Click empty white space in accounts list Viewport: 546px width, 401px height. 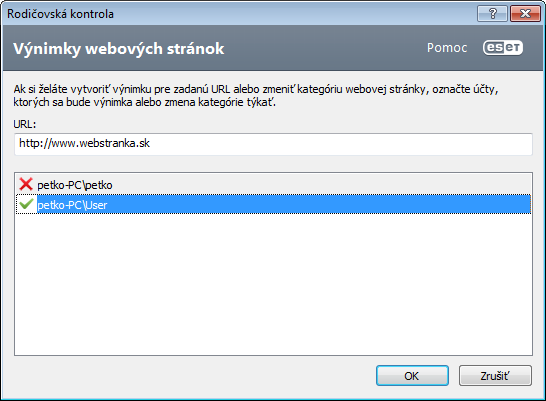pyautogui.click(x=273, y=284)
